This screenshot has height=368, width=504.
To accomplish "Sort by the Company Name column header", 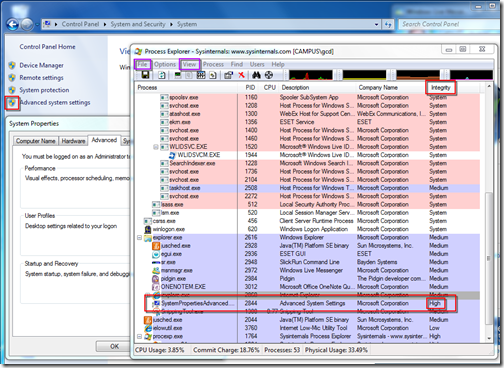I will click(x=378, y=88).
